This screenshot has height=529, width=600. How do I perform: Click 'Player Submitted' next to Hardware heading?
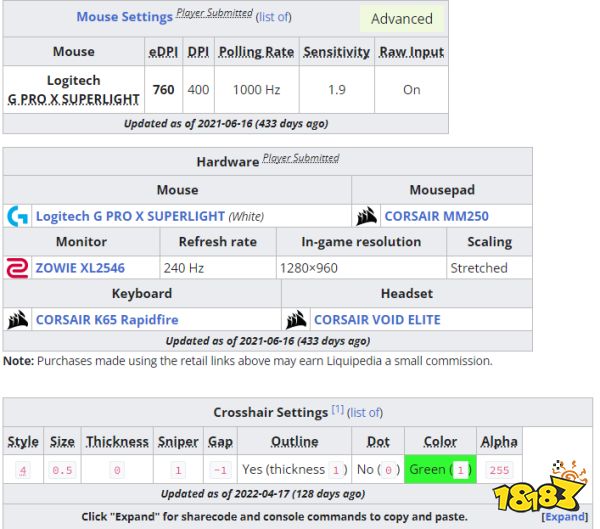point(301,158)
